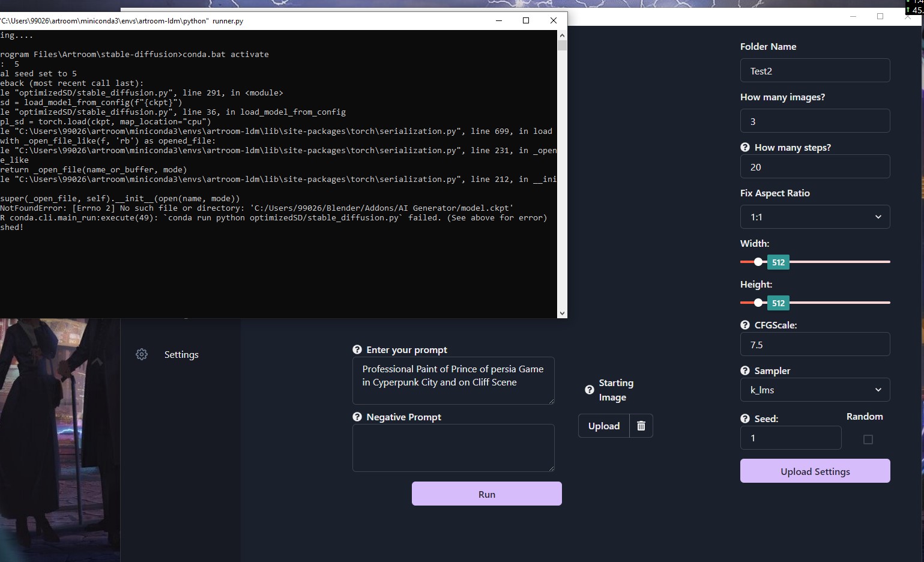Click the help icon beside Starting Image
Viewport: 924px width, 562px height.
(589, 390)
